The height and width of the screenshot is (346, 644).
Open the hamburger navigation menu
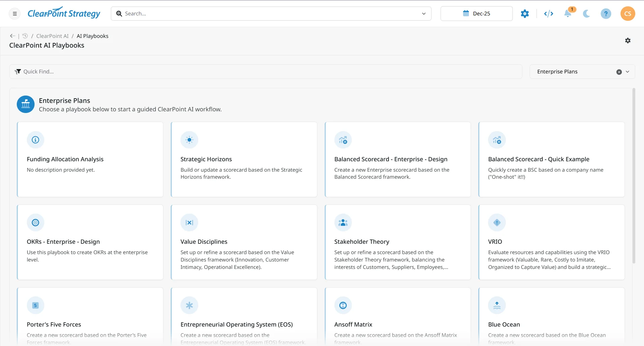coord(15,14)
